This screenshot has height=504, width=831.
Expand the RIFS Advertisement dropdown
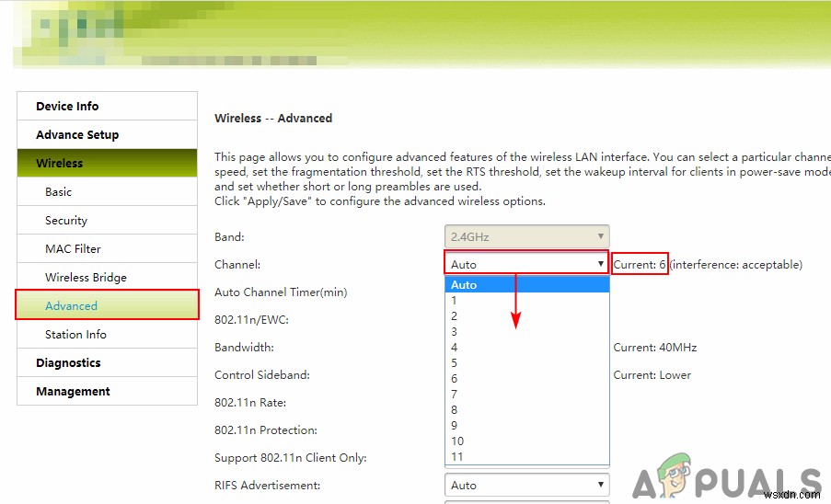(526, 485)
